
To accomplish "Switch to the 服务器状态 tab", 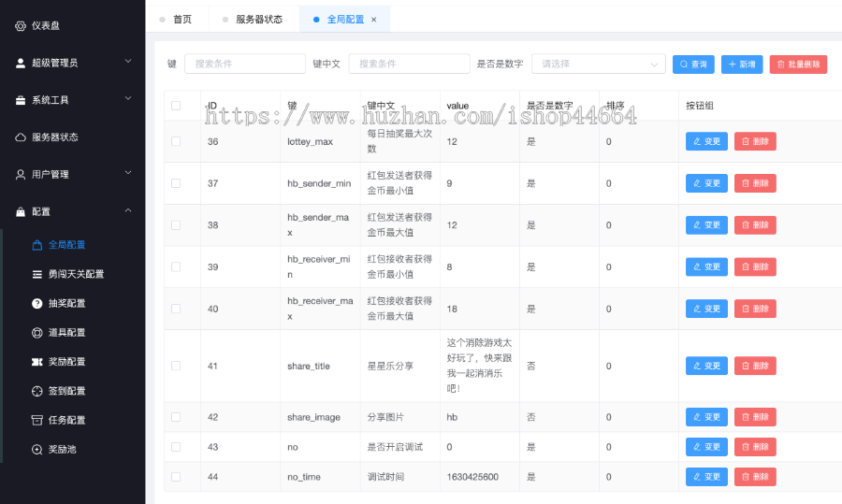I will pyautogui.click(x=253, y=20).
